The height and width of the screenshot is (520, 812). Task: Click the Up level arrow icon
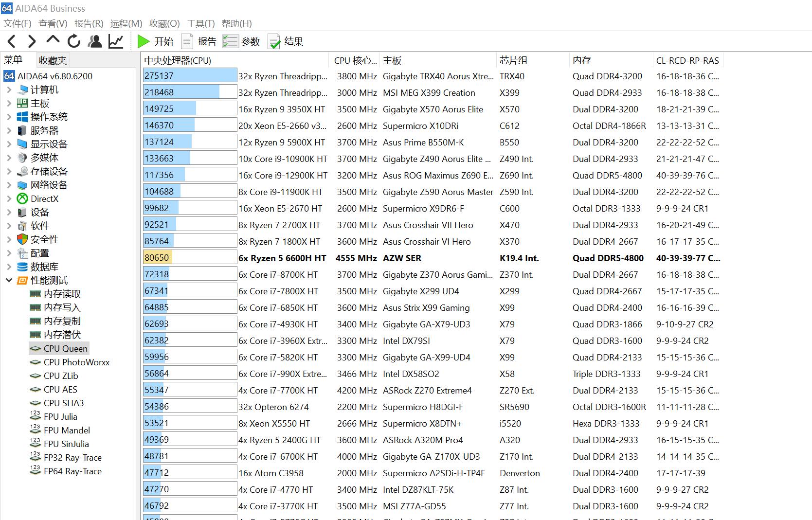[53, 41]
